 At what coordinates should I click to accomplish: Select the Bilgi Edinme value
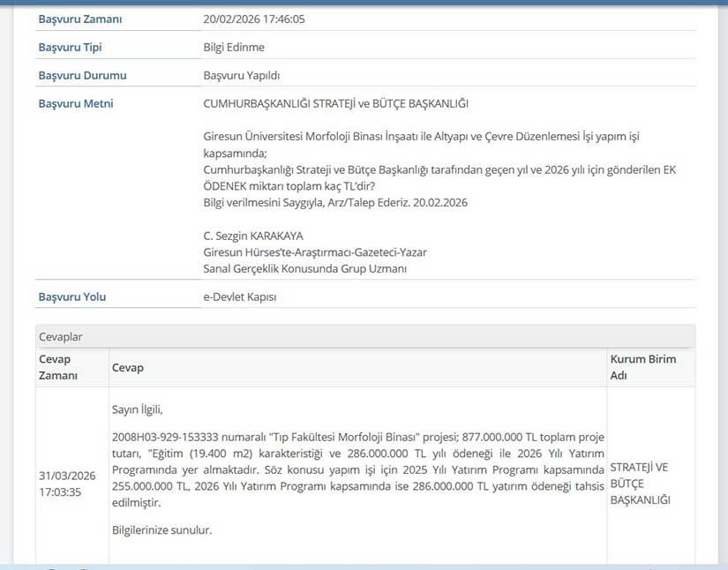click(x=234, y=48)
